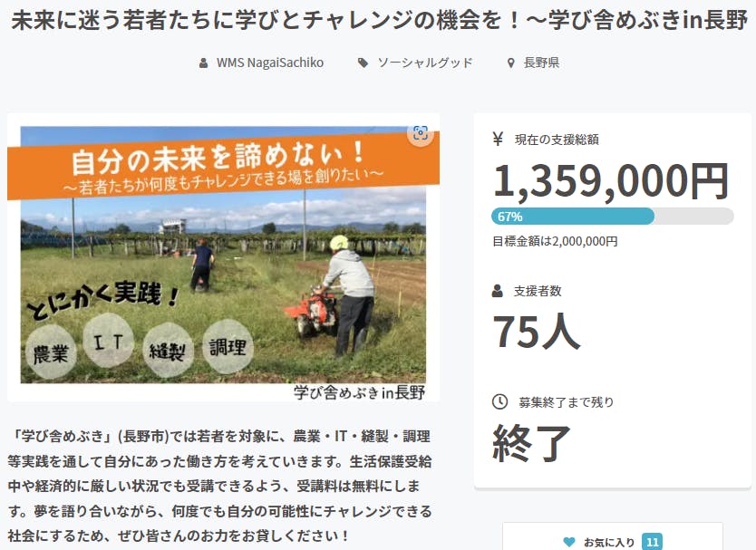Open the main project campaign photo
The width and height of the screenshot is (756, 550).
[223, 257]
